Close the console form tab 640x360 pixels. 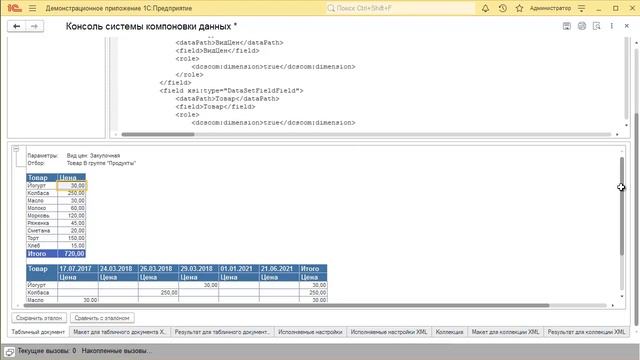[627, 26]
